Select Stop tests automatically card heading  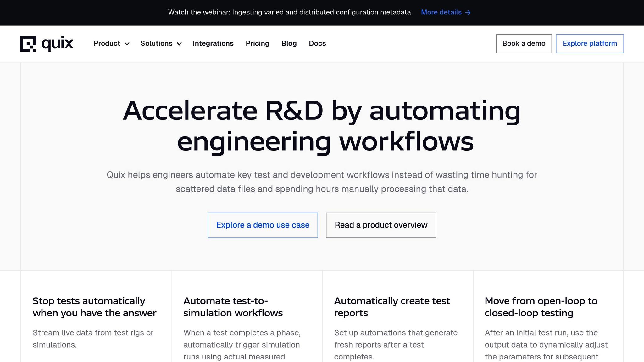click(94, 307)
